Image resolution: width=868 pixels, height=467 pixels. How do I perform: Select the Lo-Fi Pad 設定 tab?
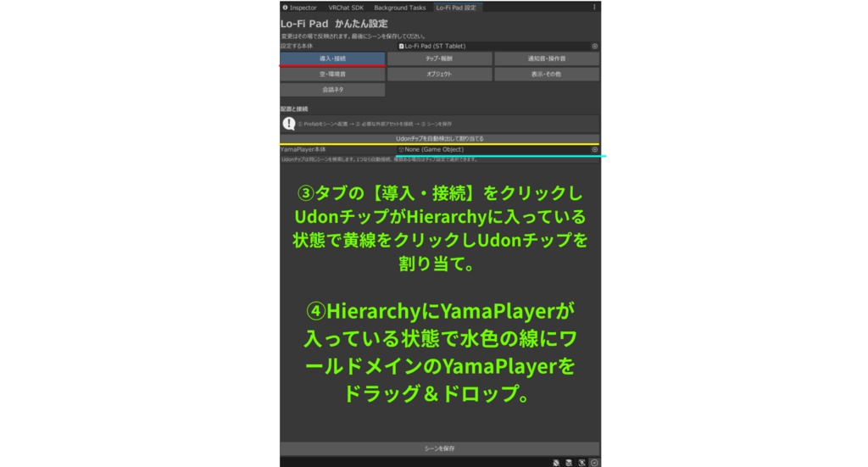coord(456,8)
